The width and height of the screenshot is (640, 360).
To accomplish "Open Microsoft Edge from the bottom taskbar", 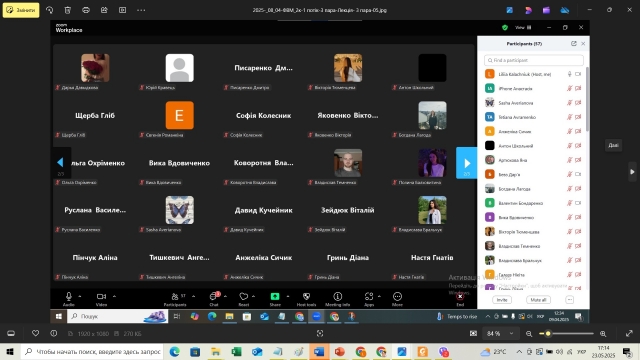I will pos(174,351).
